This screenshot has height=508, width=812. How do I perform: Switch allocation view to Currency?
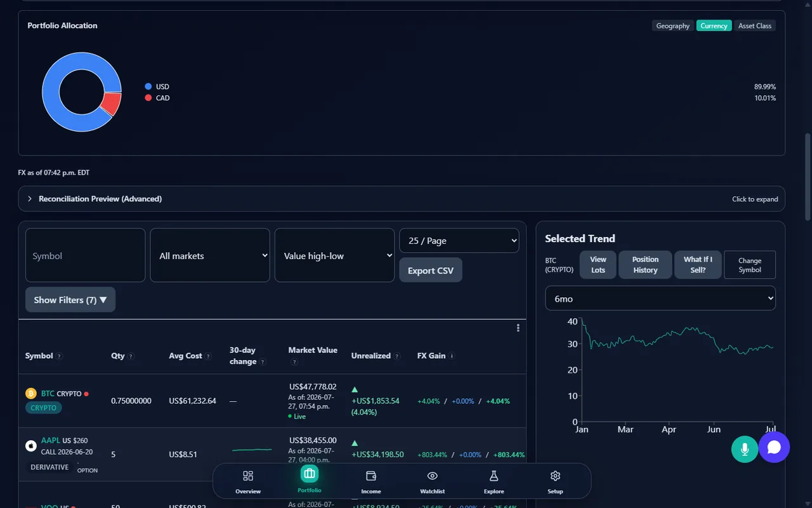coord(714,25)
